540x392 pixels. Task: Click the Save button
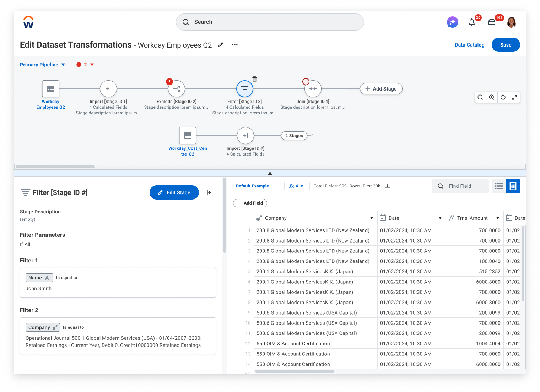pos(506,45)
